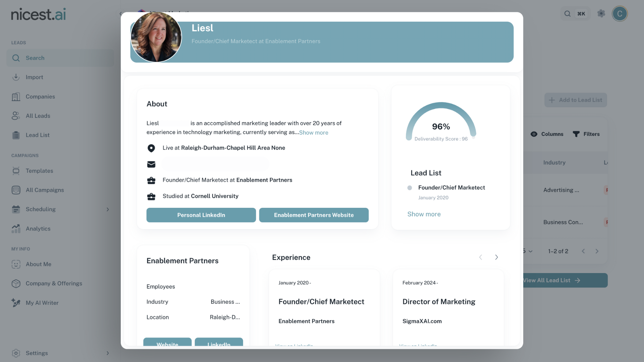Screen dimensions: 644x362
Task: Click the company LinkedIn button
Action: point(219,342)
